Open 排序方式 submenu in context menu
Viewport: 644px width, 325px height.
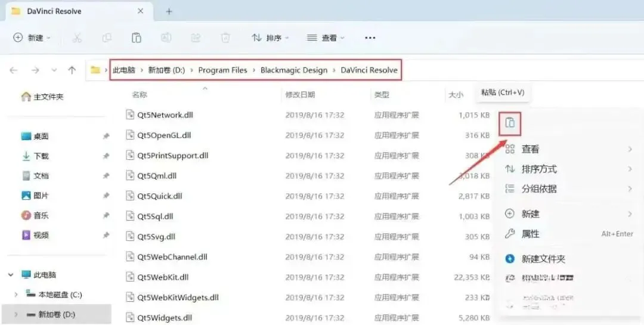point(568,169)
